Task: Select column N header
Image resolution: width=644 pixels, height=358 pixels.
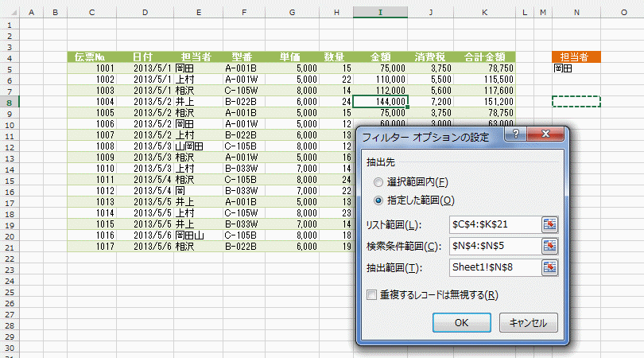Action: (x=576, y=13)
